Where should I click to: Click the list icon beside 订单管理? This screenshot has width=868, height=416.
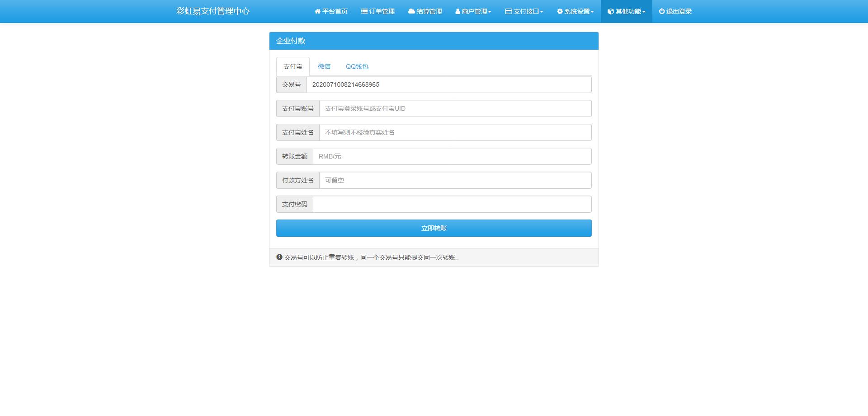click(x=364, y=11)
